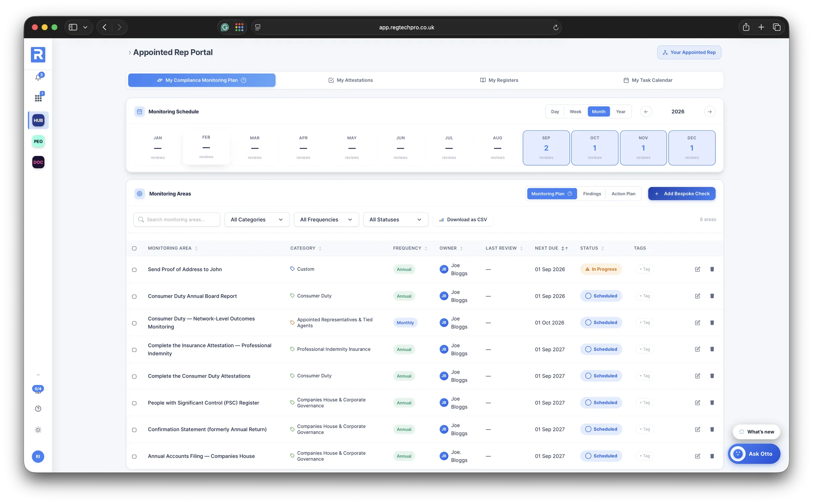The width and height of the screenshot is (813, 504).
Task: Open the help question mark icon in sidebar
Action: [38, 409]
